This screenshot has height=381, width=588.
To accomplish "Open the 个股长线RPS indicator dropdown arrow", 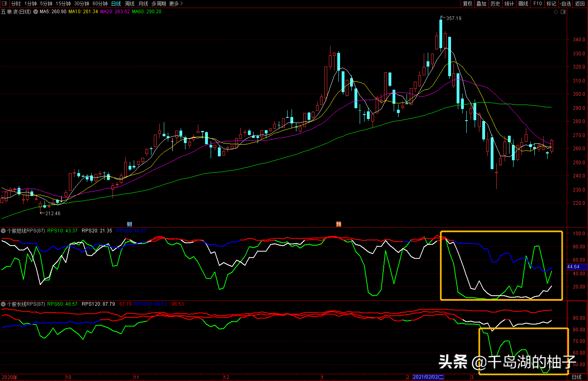I will point(3,304).
